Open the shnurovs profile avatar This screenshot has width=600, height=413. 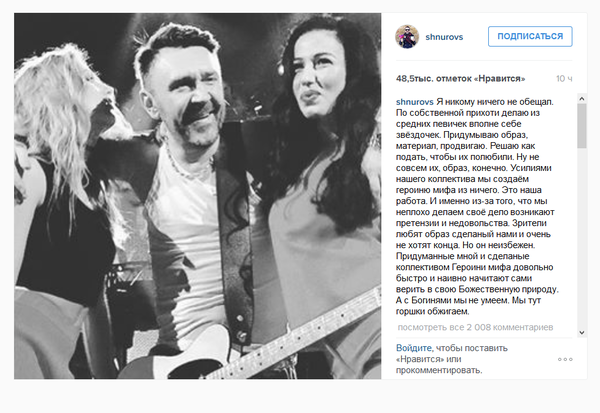click(407, 37)
